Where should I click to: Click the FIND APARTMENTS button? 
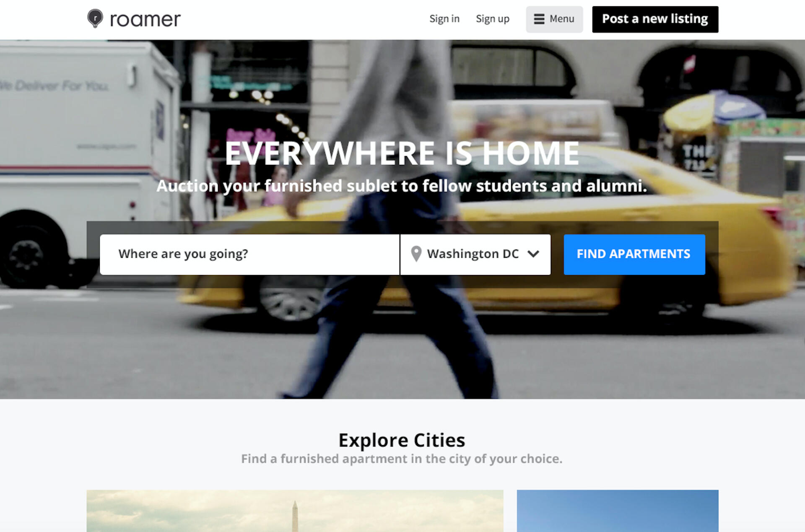point(634,254)
